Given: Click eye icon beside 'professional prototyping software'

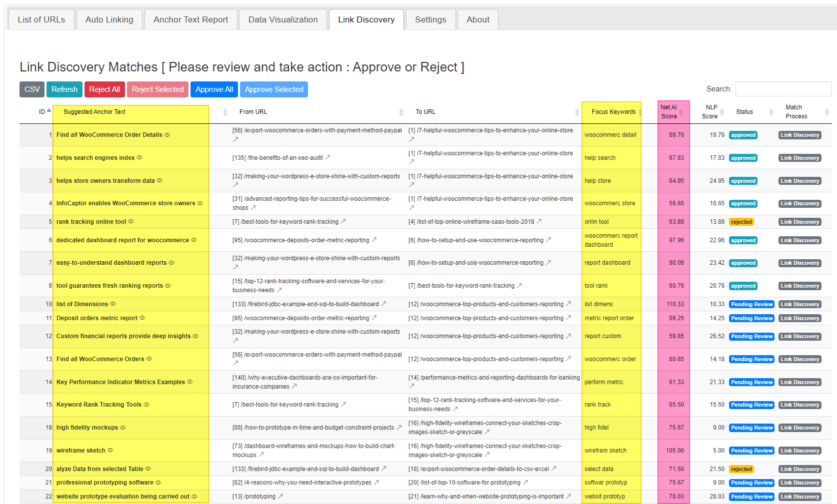Looking at the screenshot, I should point(158,483).
